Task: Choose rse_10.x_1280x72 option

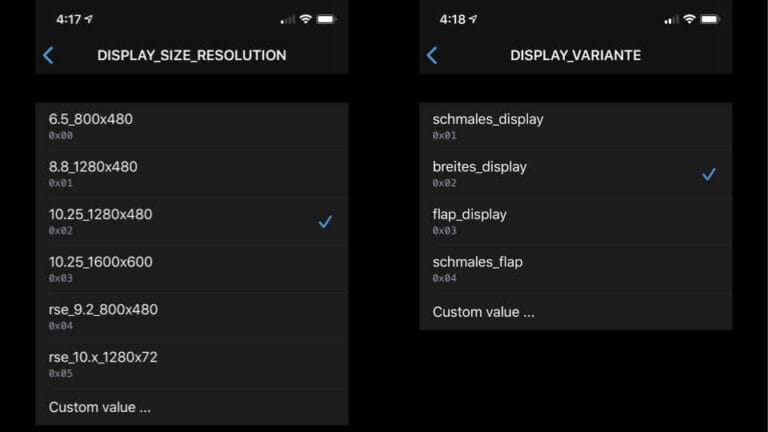Action: [190, 364]
